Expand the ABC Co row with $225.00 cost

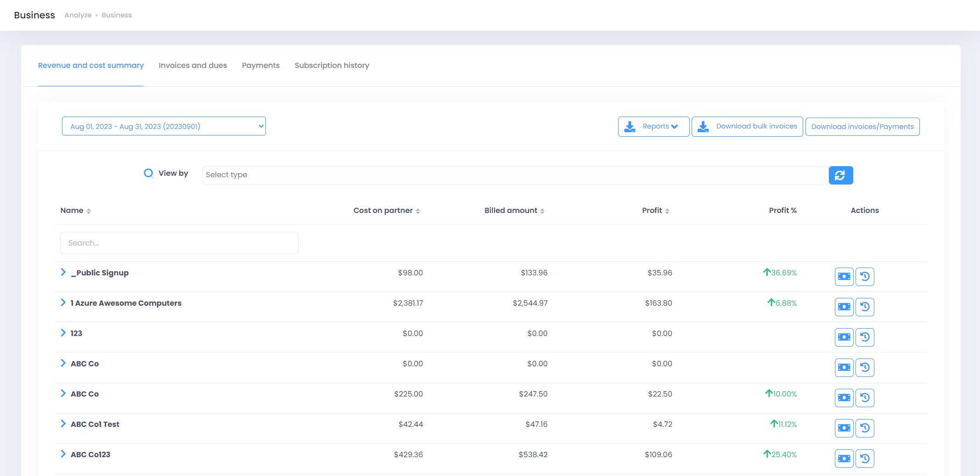[63, 393]
